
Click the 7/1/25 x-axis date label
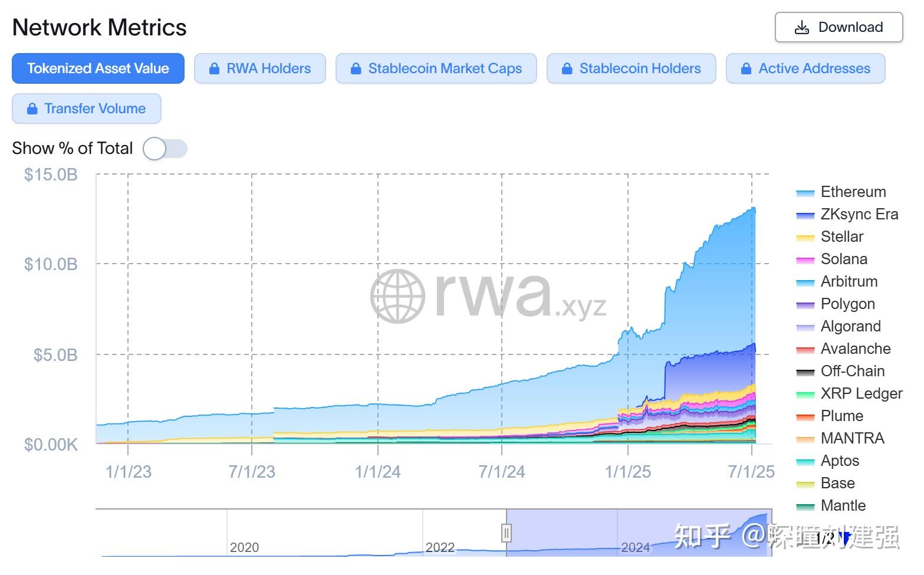pos(751,472)
